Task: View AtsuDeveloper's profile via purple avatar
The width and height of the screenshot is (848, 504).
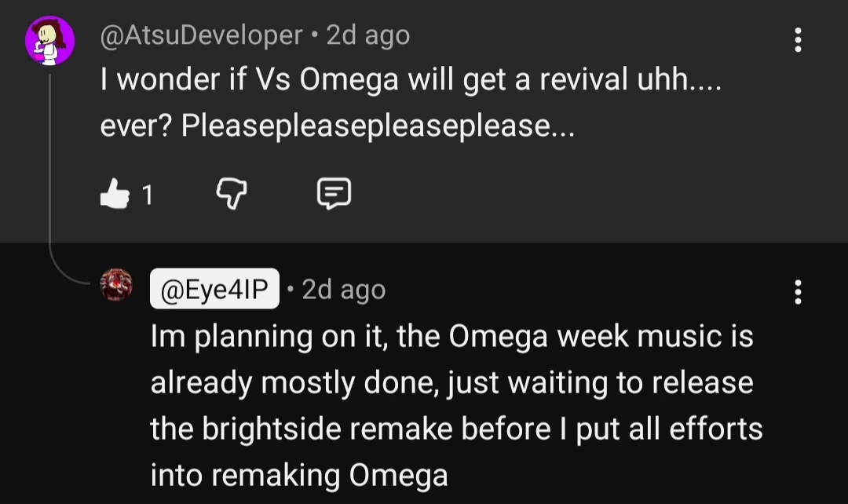Action: tap(50, 40)
